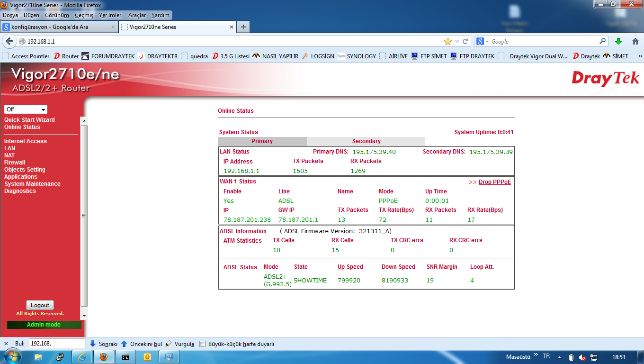Screen dimensions: 644x364
Task: Click the Firefox back arrow button
Action: click(x=9, y=41)
